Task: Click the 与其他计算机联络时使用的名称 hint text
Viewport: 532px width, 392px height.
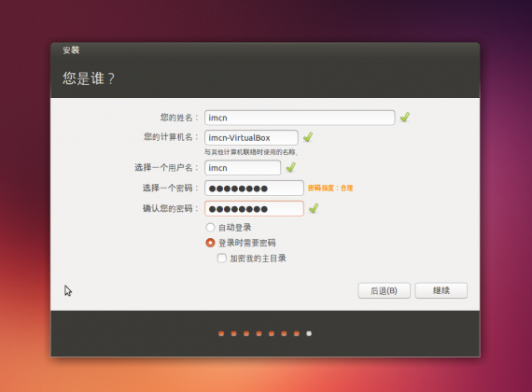Action: (251, 152)
